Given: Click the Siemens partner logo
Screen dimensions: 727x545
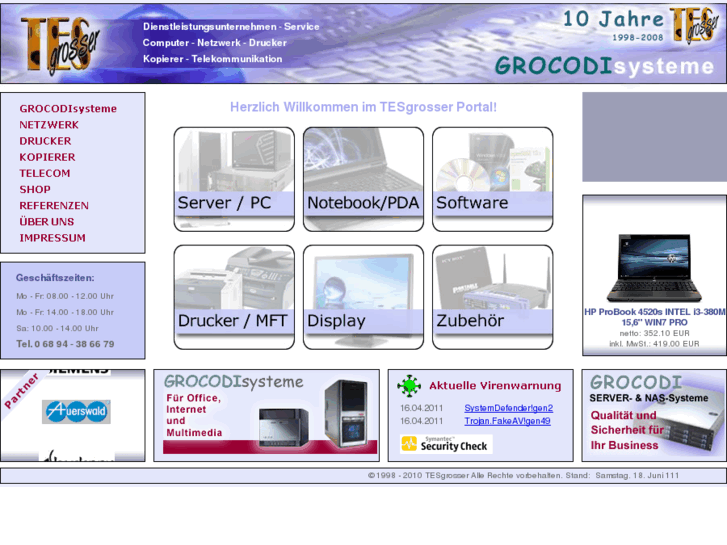Looking at the screenshot, I should pyautogui.click(x=79, y=372).
